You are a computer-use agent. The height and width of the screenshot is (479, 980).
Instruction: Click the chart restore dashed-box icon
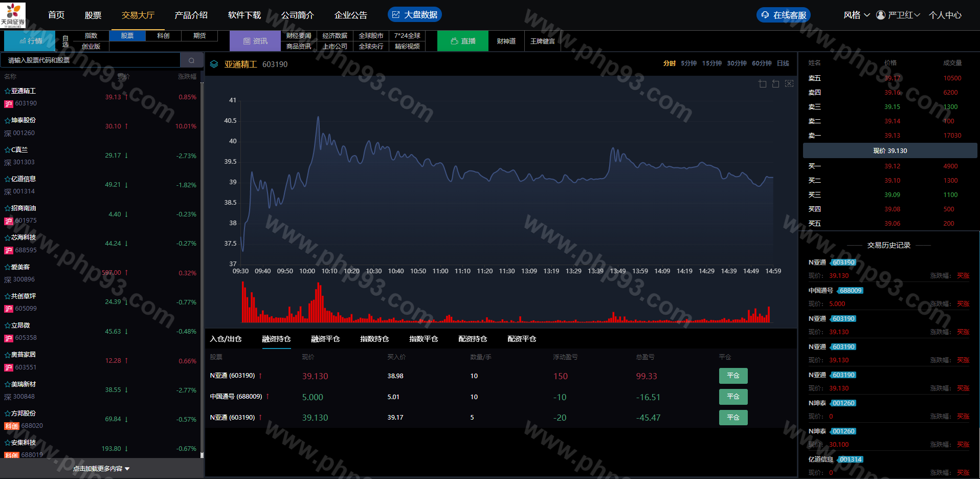789,83
